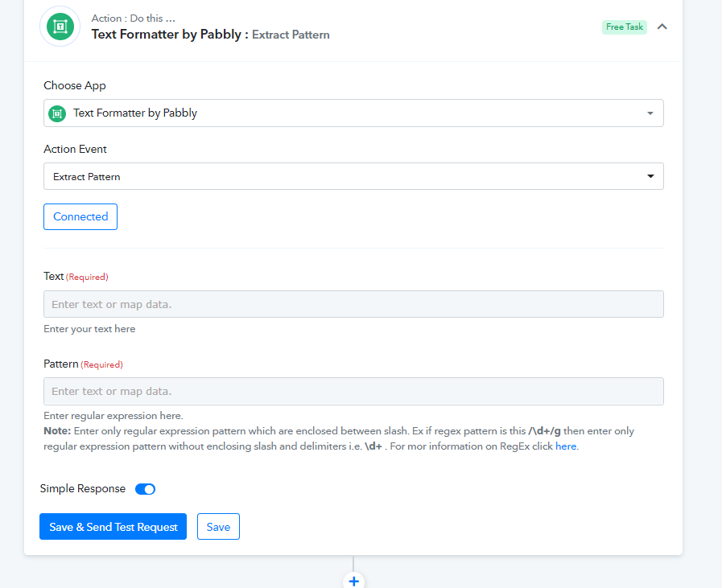722x588 pixels.
Task: Toggle the Simple Response switch
Action: (145, 489)
